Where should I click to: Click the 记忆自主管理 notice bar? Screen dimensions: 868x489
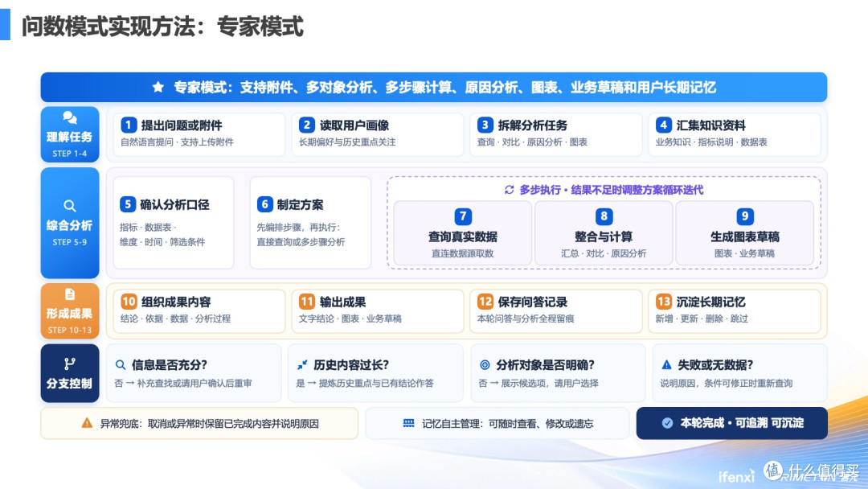(x=497, y=423)
